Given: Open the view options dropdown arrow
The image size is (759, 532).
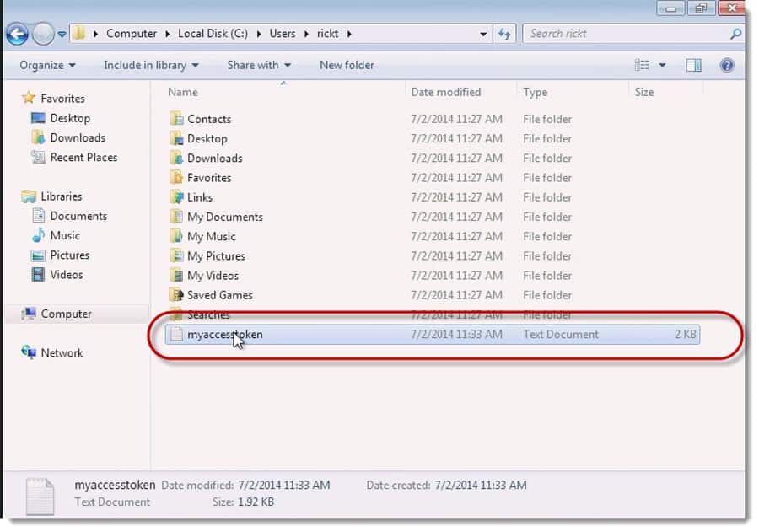Looking at the screenshot, I should pyautogui.click(x=662, y=65).
